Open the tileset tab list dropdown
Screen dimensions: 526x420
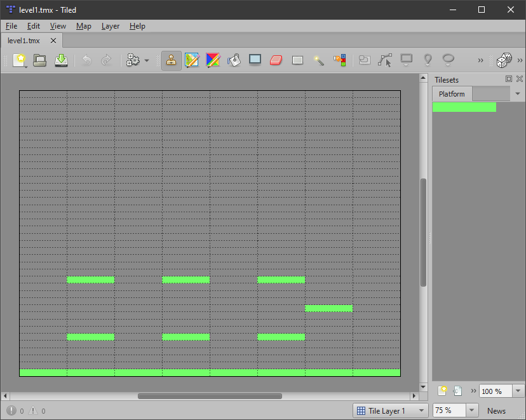[x=518, y=93]
